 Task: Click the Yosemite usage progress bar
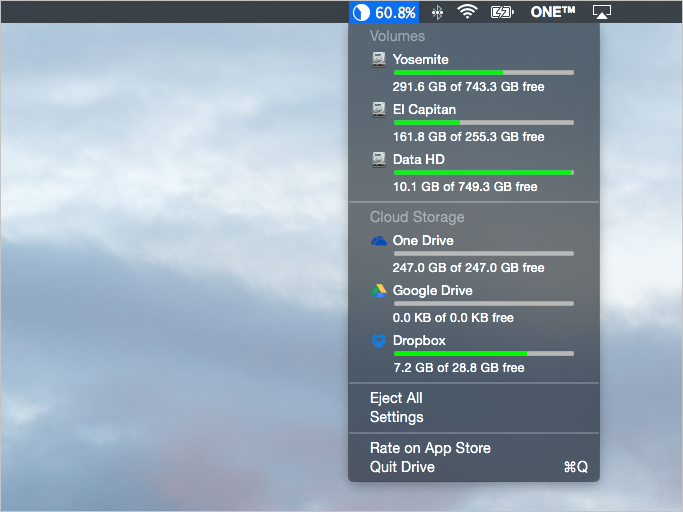click(x=484, y=73)
